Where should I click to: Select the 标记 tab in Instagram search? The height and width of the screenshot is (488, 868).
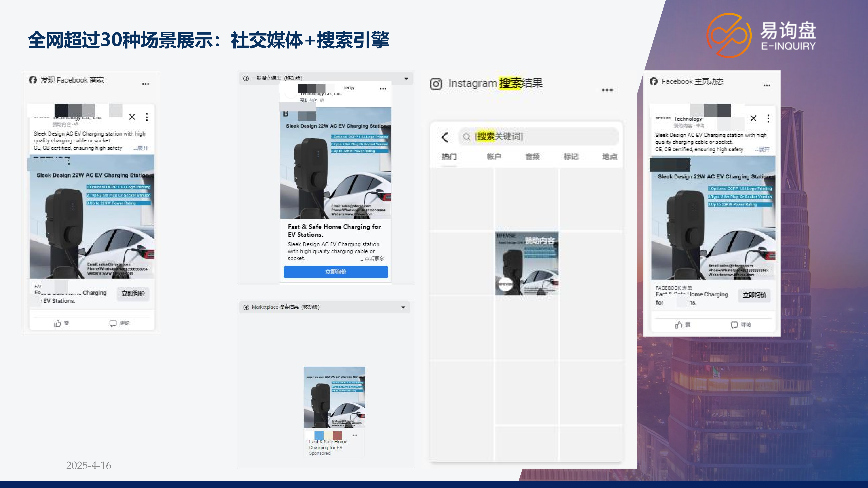(571, 157)
